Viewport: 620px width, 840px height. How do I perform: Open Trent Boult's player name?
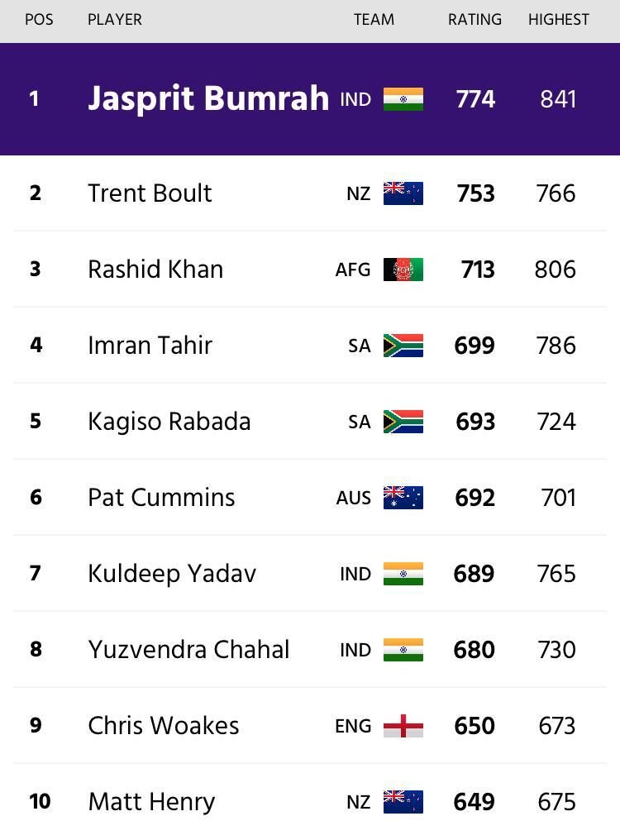(x=150, y=193)
